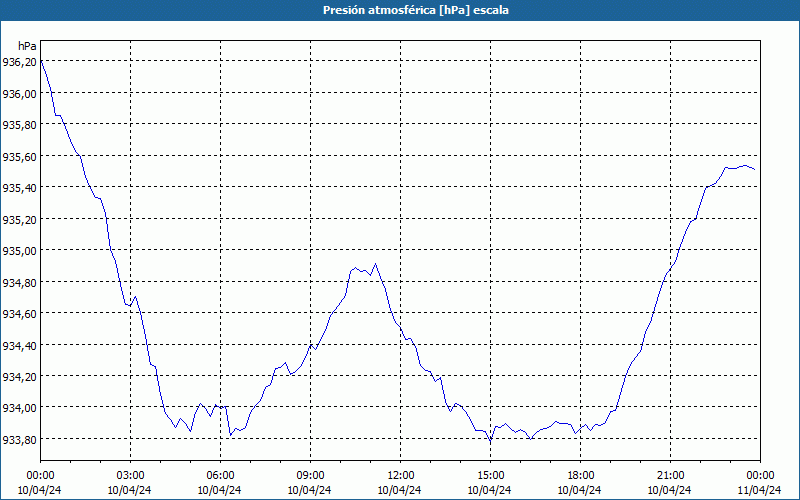Select the '10/04/24' date under 21:00
This screenshot has height=500, width=800.
coord(670,490)
